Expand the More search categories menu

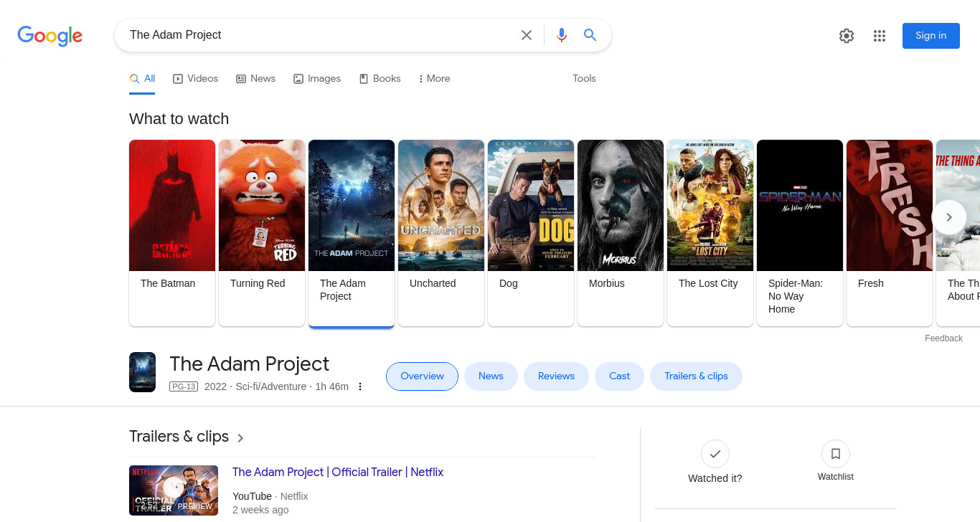pyautogui.click(x=434, y=79)
